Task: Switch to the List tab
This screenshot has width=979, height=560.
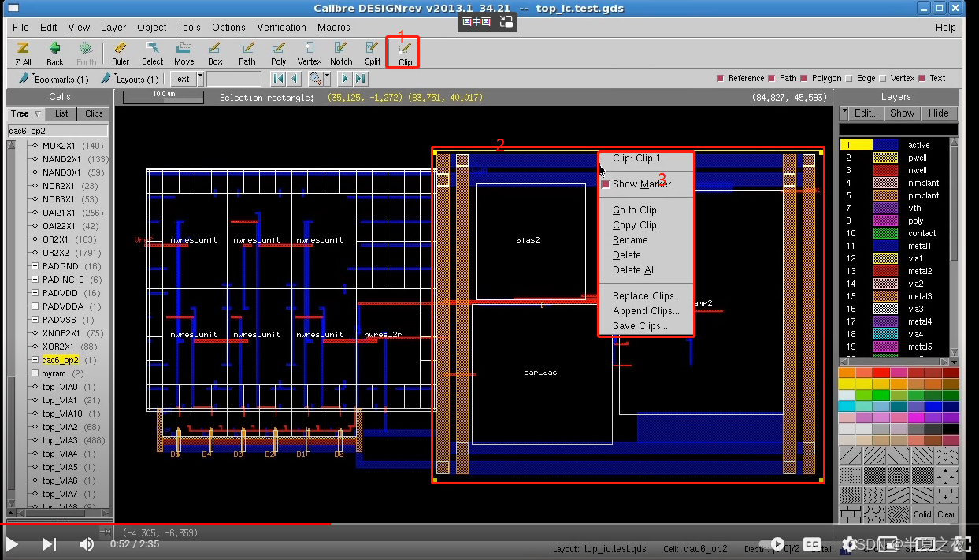Action: (61, 113)
